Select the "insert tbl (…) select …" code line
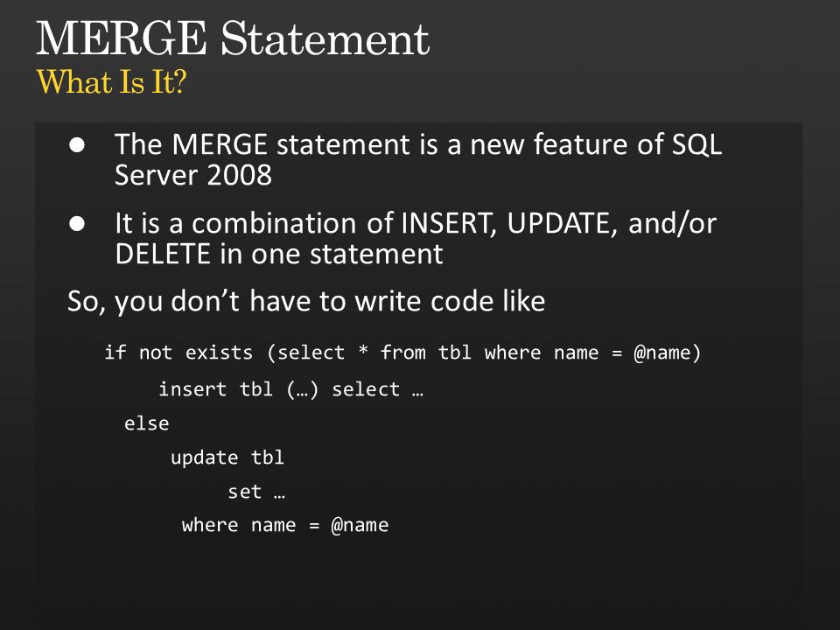Image resolution: width=840 pixels, height=630 pixels. click(290, 388)
